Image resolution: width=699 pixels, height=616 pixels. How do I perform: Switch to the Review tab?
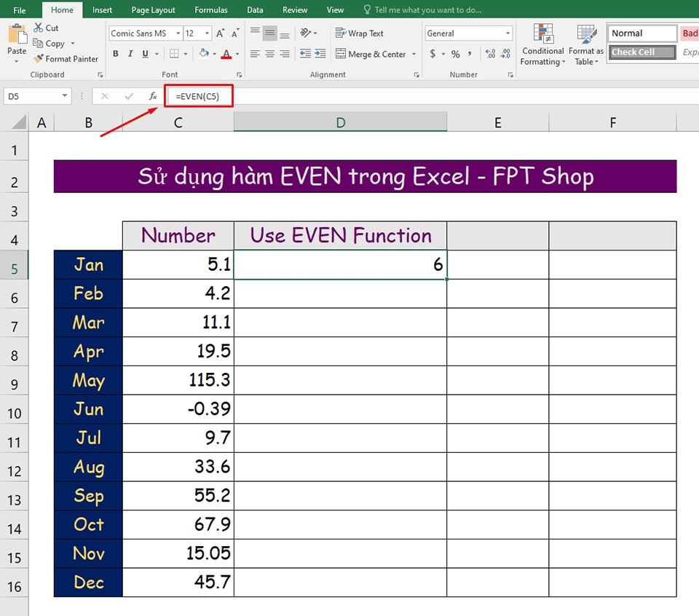coord(295,9)
